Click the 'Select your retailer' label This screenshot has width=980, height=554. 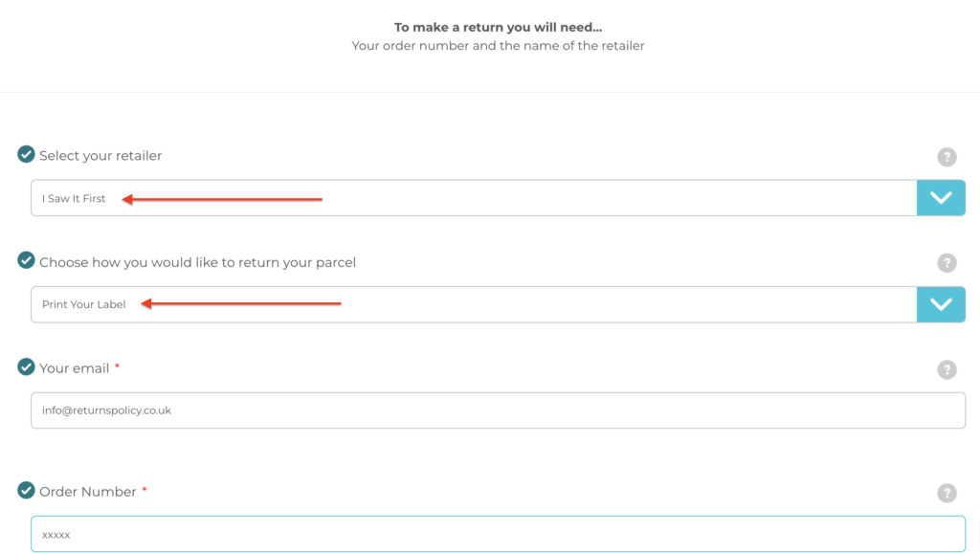[100, 155]
